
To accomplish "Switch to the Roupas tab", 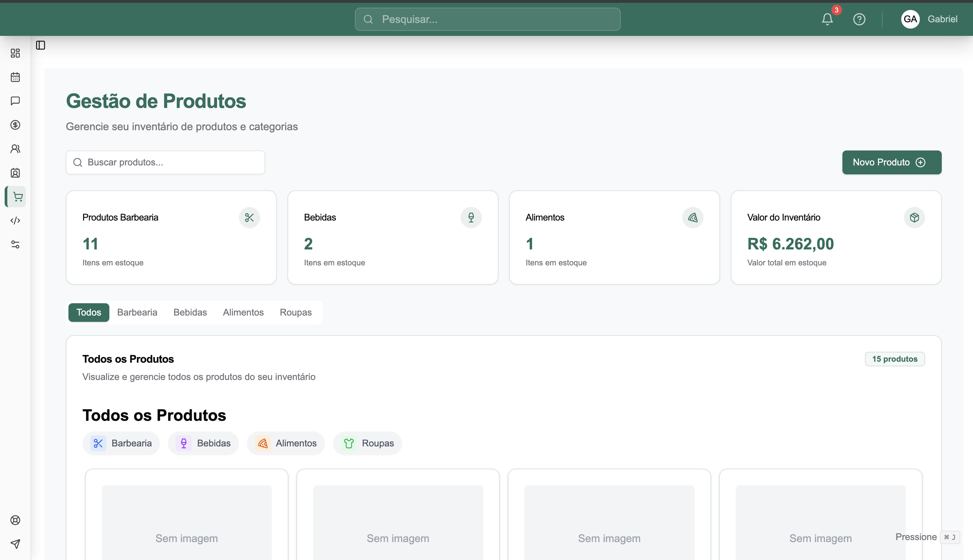I will (295, 312).
